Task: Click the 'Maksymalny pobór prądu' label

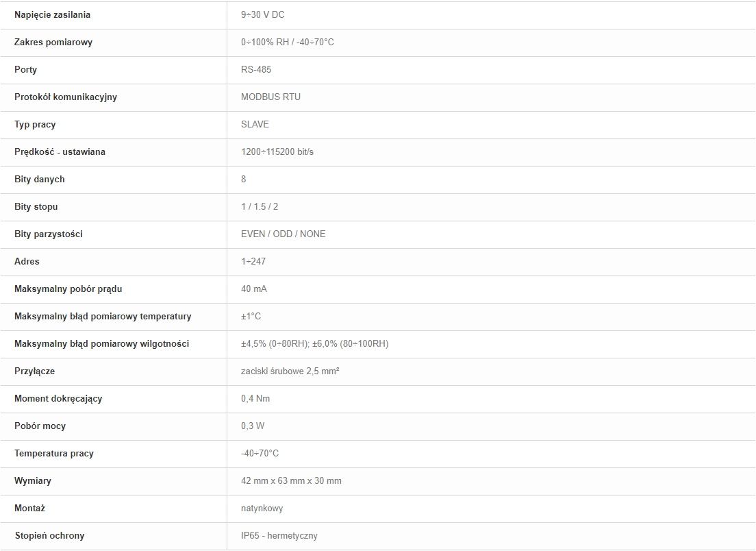Action: coord(68,289)
